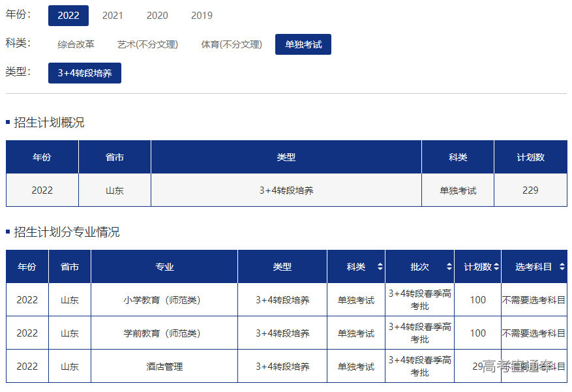The image size is (572, 392).
Task: Click the highlighted 单独考试 filter button
Action: pos(303,44)
